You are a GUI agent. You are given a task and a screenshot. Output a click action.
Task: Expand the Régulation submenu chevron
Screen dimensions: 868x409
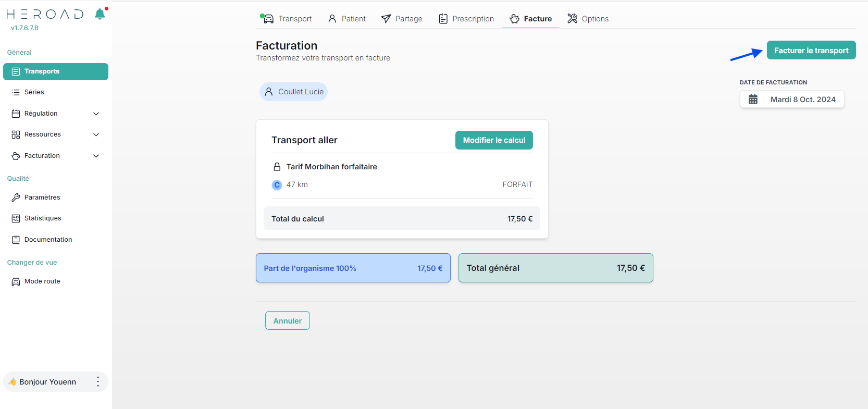pyautogui.click(x=96, y=114)
